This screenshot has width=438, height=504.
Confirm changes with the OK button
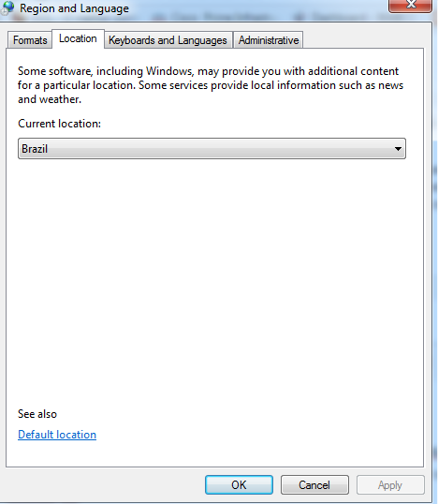point(239,484)
